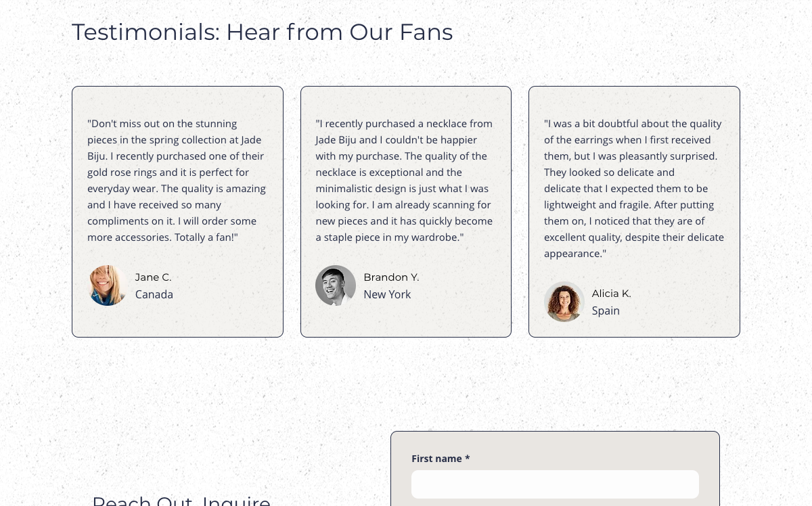Click the Spain location label
Image resolution: width=812 pixels, height=506 pixels.
[606, 310]
